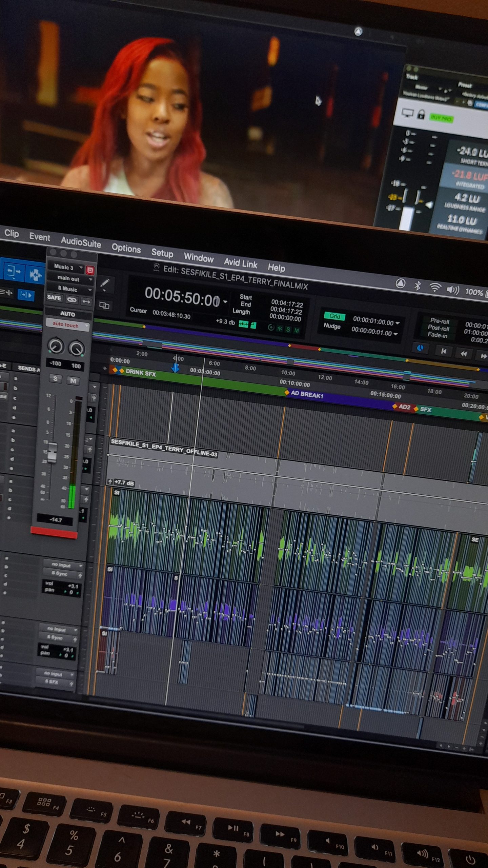488x868 pixels.
Task: Click the red record-enable button beside Music 3
Action: point(90,270)
